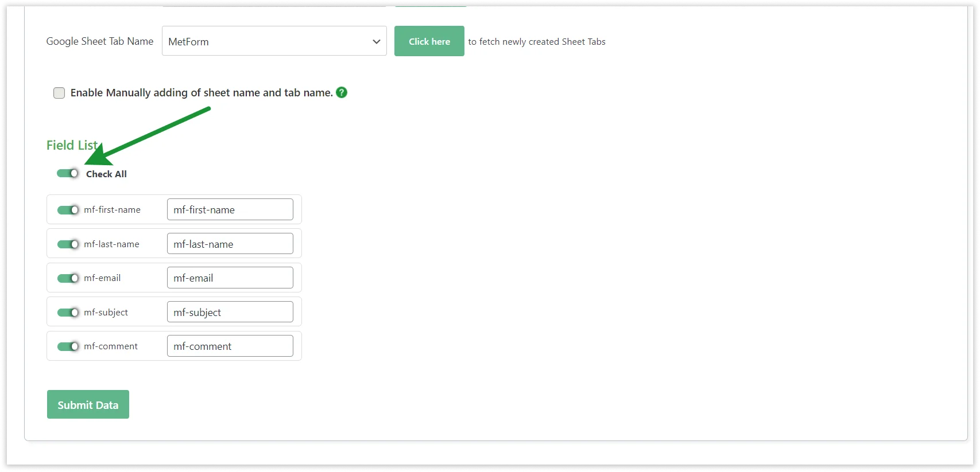Open the Google Sheet Tab Name dropdown
Viewport: 980px width, 472px height.
coord(274,41)
